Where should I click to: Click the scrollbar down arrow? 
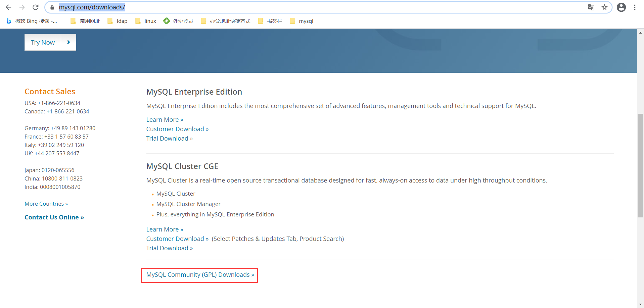(640, 304)
